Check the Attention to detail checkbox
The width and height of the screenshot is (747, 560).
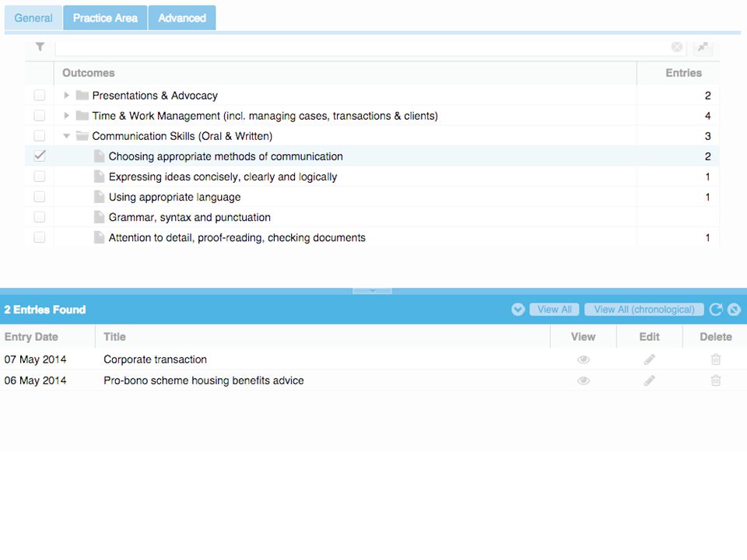(40, 237)
